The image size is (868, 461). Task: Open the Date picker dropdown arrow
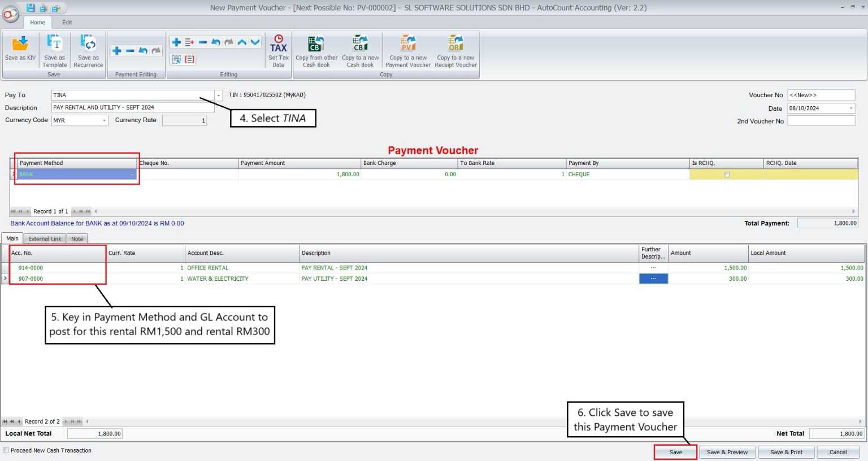pos(851,108)
